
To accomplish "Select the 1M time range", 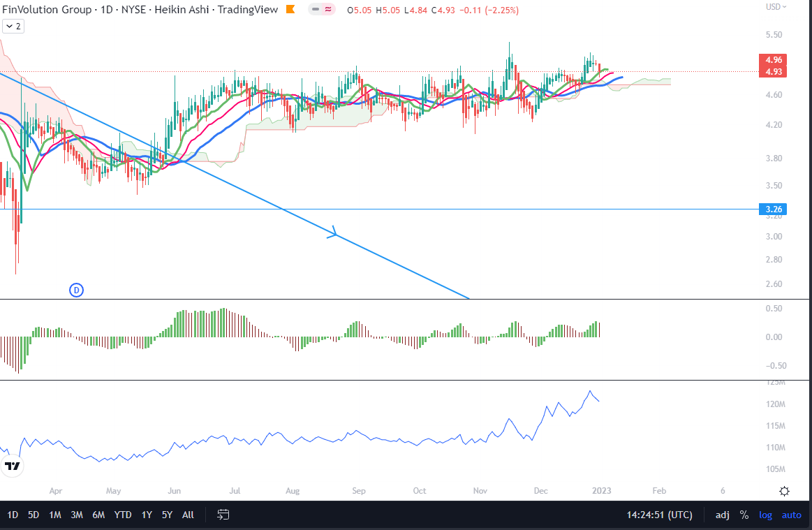I will coord(55,515).
